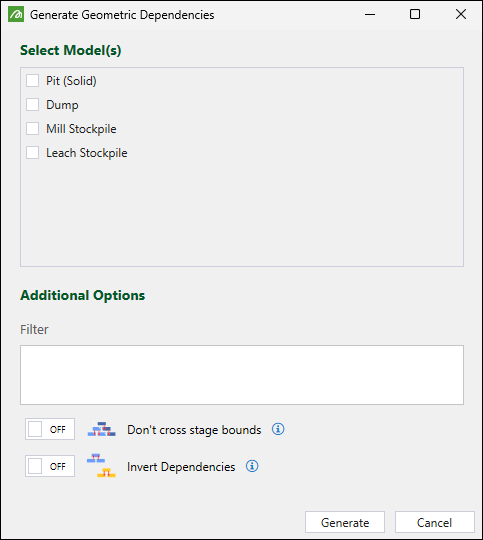
Task: Minimize the Generate Geometric Dependencies window
Action: point(370,14)
